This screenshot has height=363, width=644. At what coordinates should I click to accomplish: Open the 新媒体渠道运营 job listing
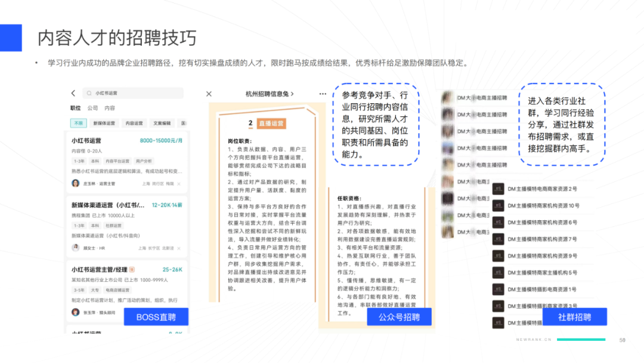click(127, 226)
